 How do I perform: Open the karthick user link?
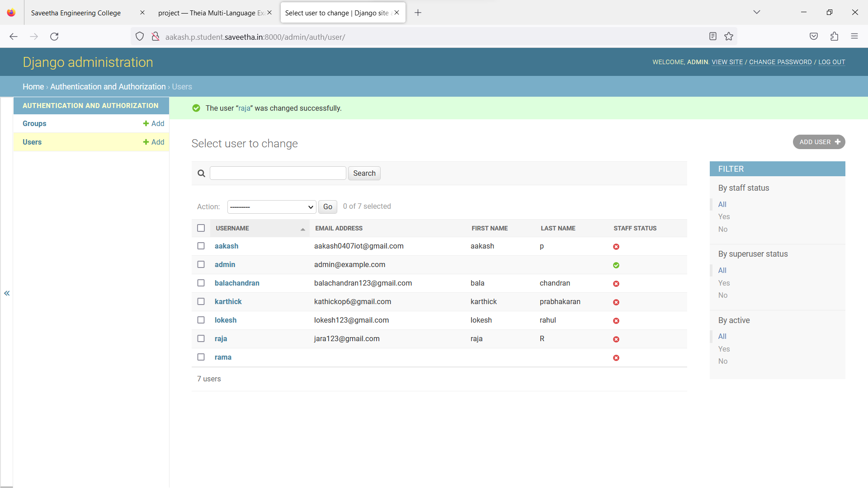coord(228,302)
